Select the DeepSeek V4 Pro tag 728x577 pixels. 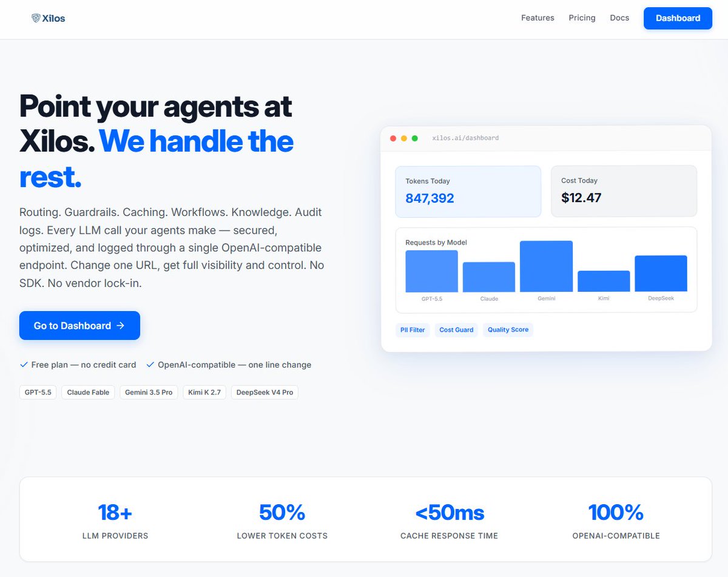[265, 393]
